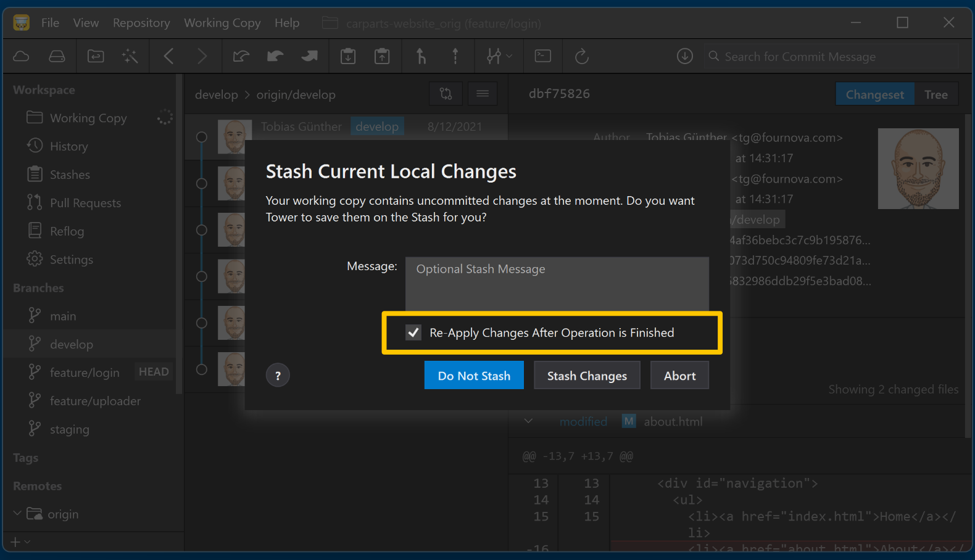Open the Git-Flow dropdown in toolbar
The image size is (975, 560).
(x=499, y=57)
